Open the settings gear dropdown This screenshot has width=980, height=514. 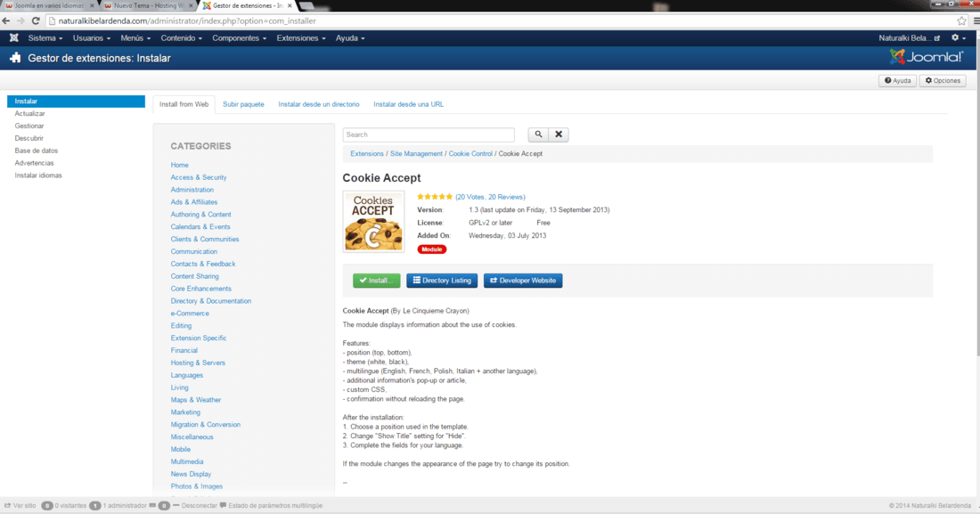(958, 38)
